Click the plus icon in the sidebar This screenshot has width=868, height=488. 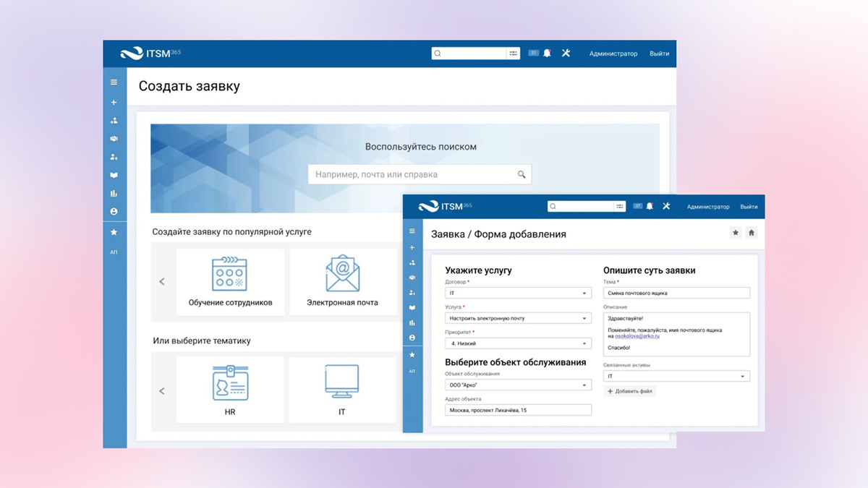114,102
